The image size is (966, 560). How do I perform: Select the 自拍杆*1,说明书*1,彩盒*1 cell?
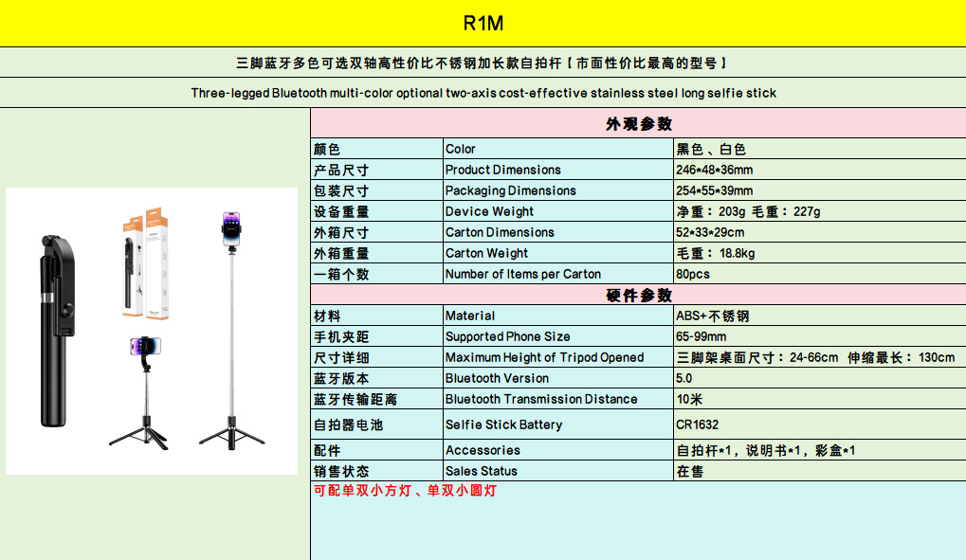820,450
